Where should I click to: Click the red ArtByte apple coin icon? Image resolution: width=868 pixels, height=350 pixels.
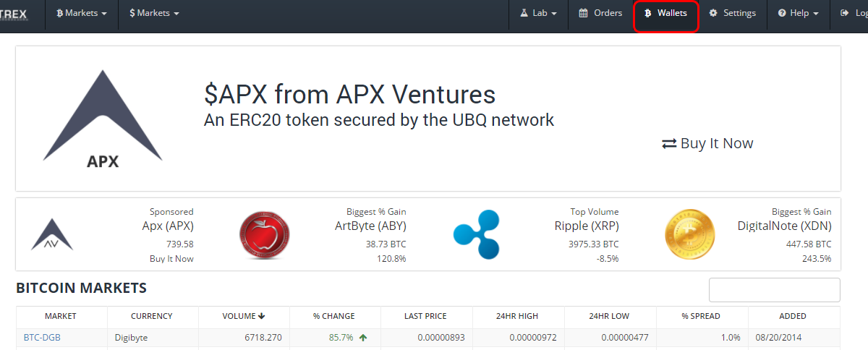[264, 234]
